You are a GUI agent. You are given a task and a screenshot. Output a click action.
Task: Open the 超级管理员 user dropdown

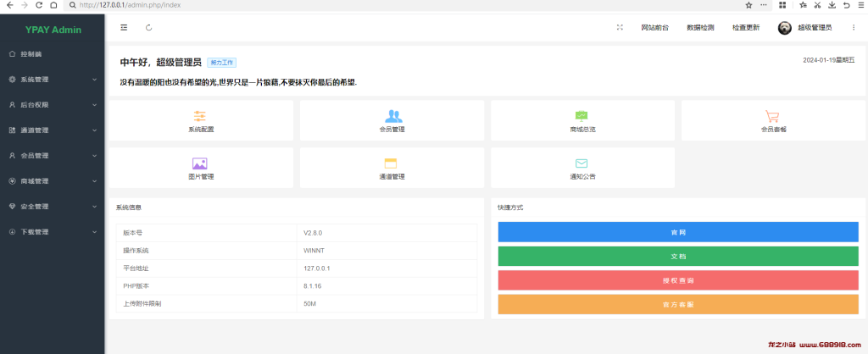(805, 28)
